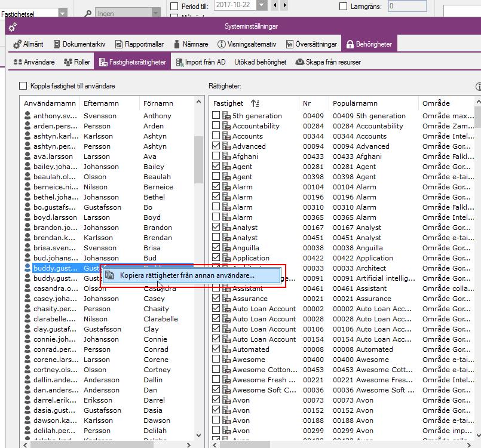
Task: Go to the previous period with the left arrow
Action: pyautogui.click(x=275, y=5)
